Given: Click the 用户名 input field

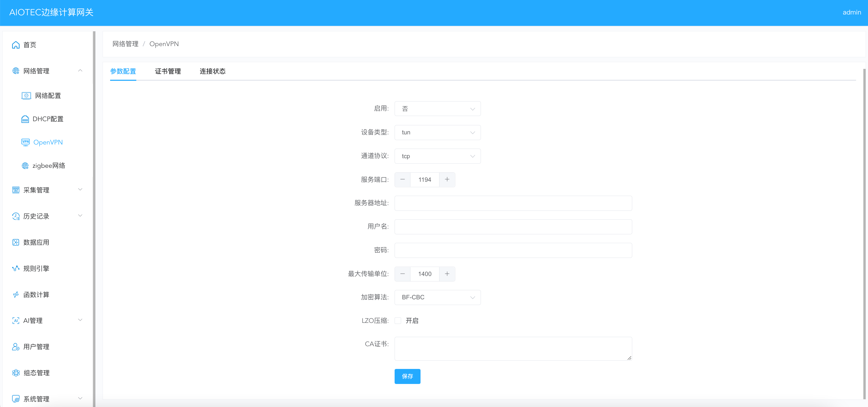Looking at the screenshot, I should tap(513, 227).
